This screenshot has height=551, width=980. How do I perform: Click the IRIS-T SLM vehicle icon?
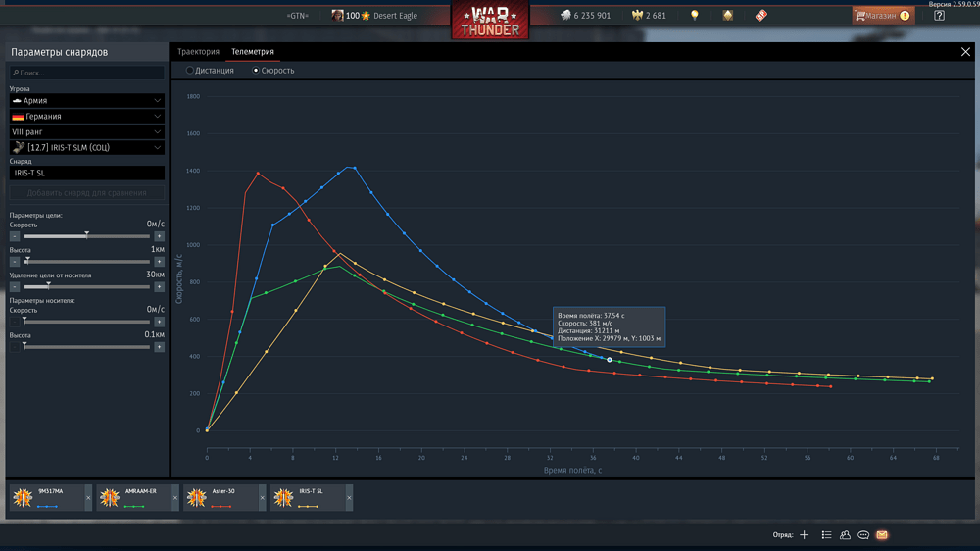coord(19,148)
